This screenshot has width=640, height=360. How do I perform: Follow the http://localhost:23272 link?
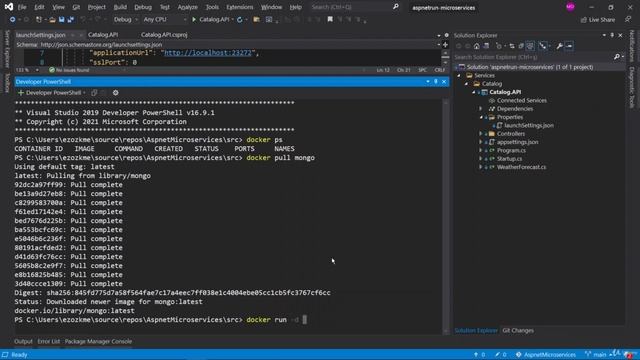tap(208, 53)
